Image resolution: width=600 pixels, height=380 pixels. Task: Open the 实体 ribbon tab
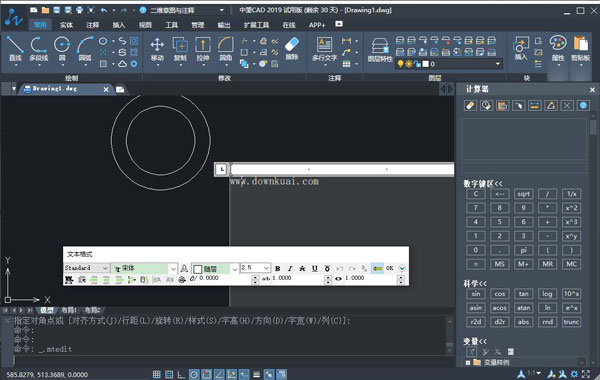coord(66,25)
